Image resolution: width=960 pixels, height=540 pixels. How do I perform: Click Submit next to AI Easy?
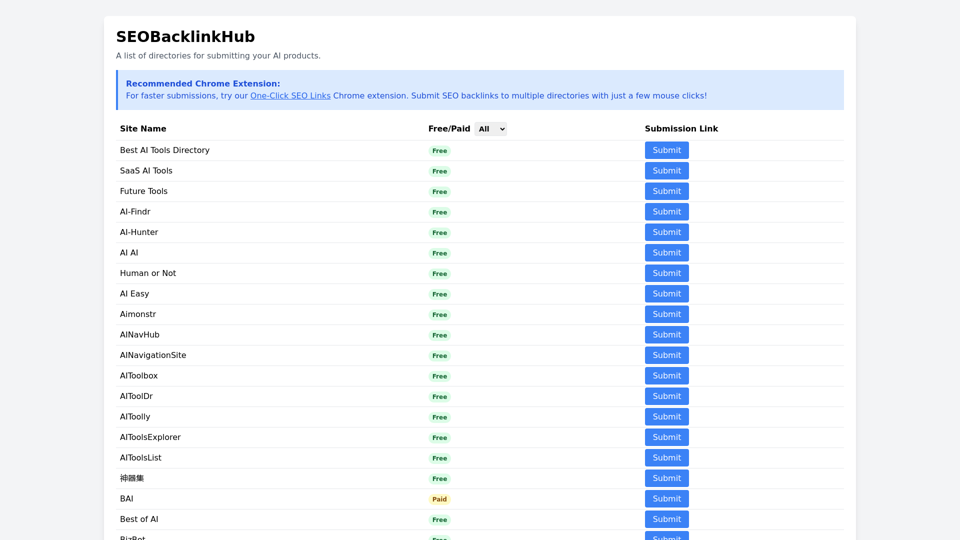coord(666,294)
